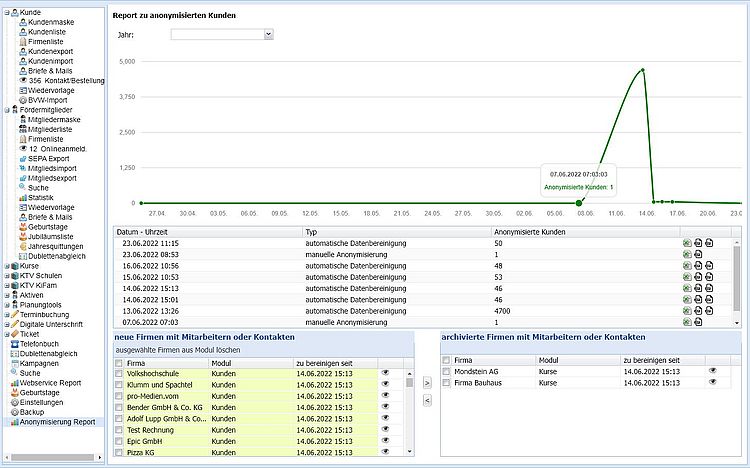Expand the Ticket tree node
The width and height of the screenshot is (750, 468).
(x=7, y=334)
